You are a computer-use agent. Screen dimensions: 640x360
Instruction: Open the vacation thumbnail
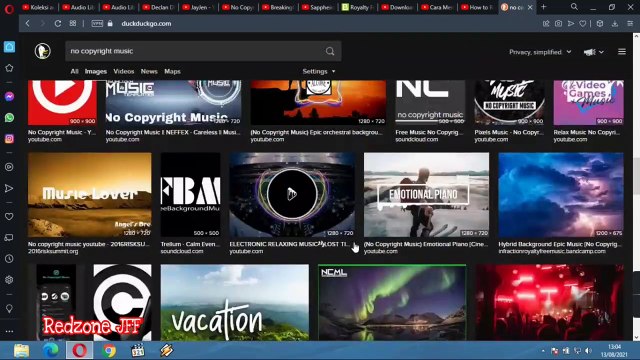click(x=235, y=302)
